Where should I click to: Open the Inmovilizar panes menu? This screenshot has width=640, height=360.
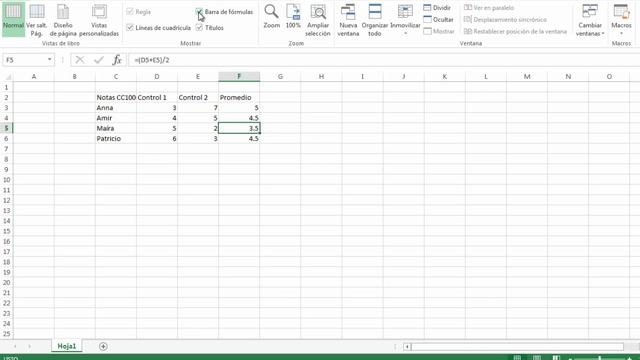(405, 20)
